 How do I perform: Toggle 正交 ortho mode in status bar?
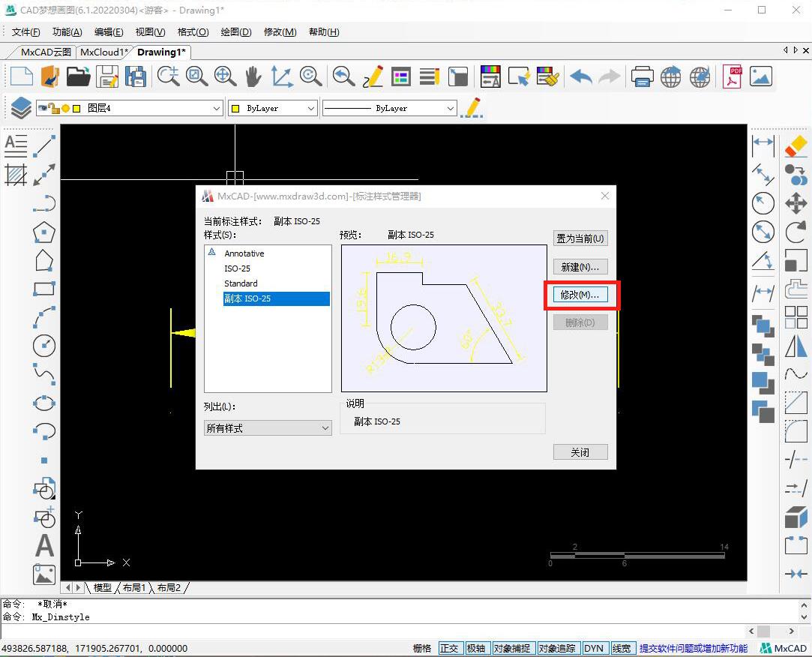pyautogui.click(x=449, y=648)
